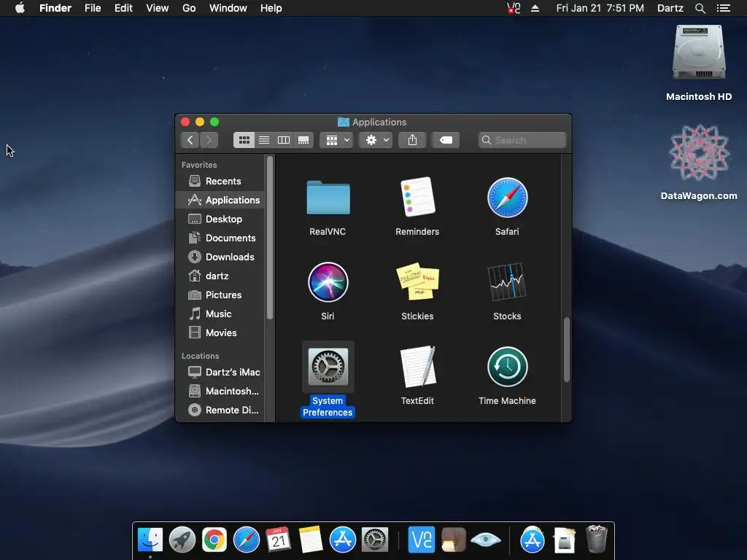Viewport: 747px width, 560px height.
Task: Select Remote Di... under Locations
Action: pyautogui.click(x=220, y=410)
